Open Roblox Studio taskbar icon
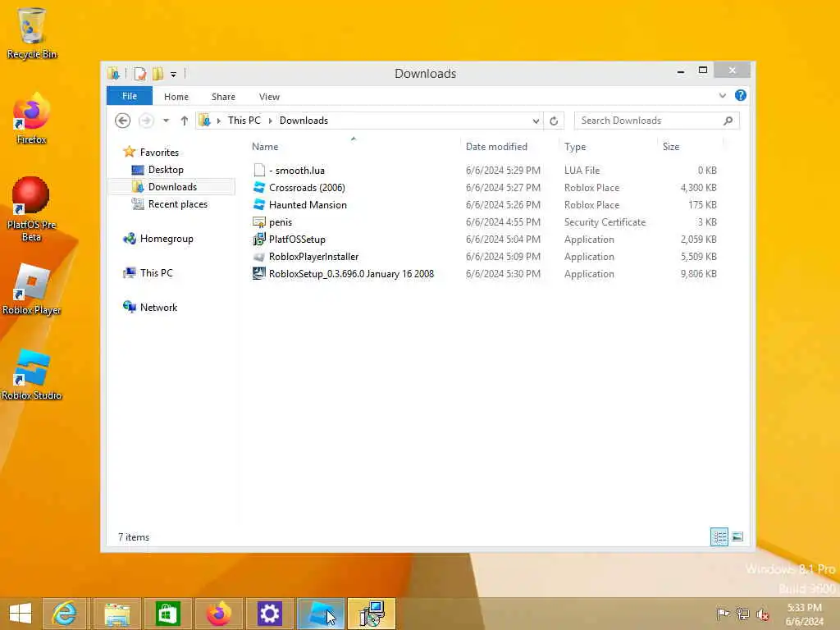Image resolution: width=840 pixels, height=630 pixels. pos(321,614)
